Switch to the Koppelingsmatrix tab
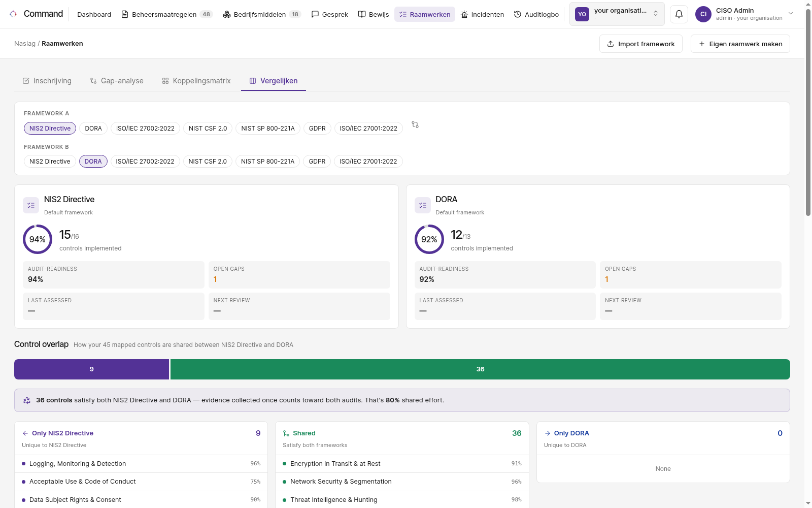 tap(196, 81)
